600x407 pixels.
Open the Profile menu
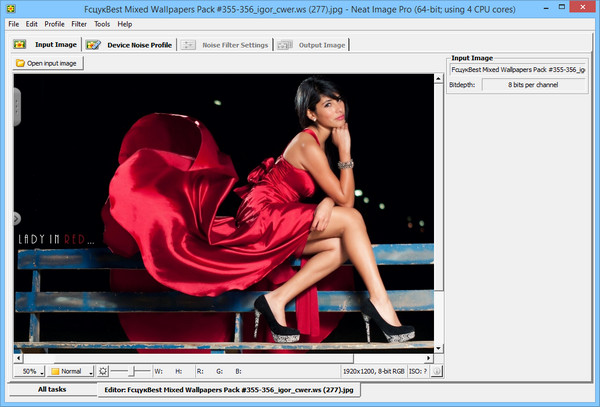click(54, 23)
